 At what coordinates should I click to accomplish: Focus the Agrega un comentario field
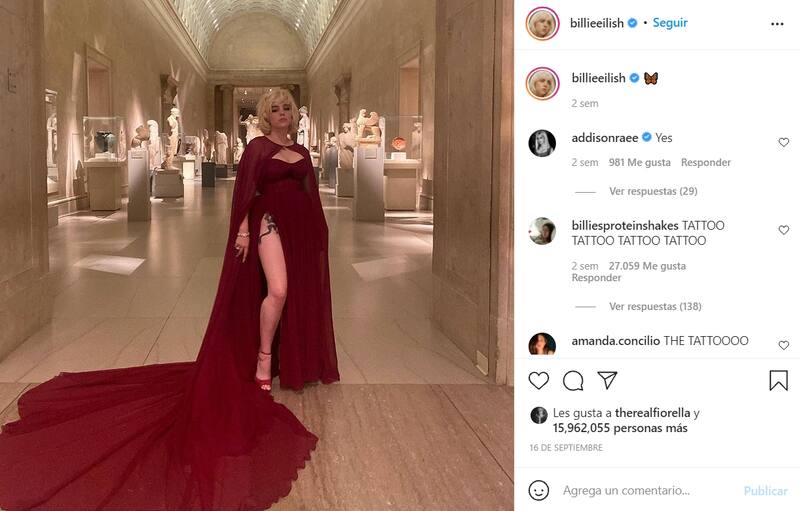[x=648, y=491]
